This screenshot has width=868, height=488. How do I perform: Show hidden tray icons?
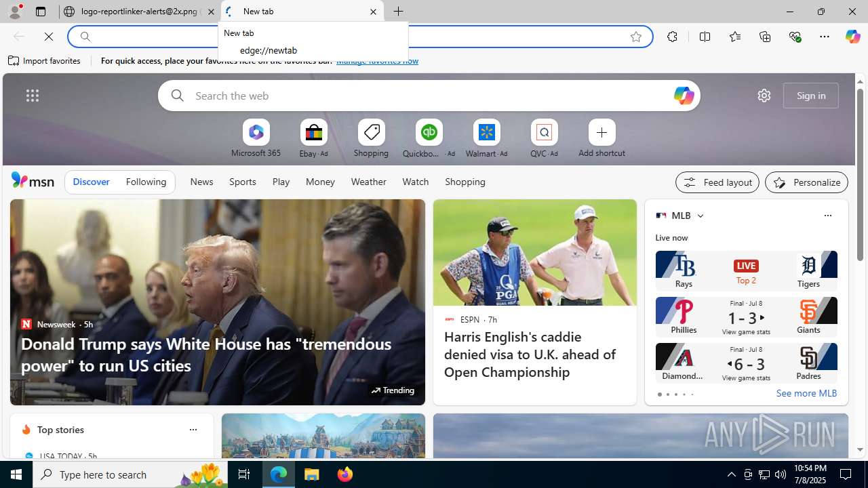[x=731, y=474]
